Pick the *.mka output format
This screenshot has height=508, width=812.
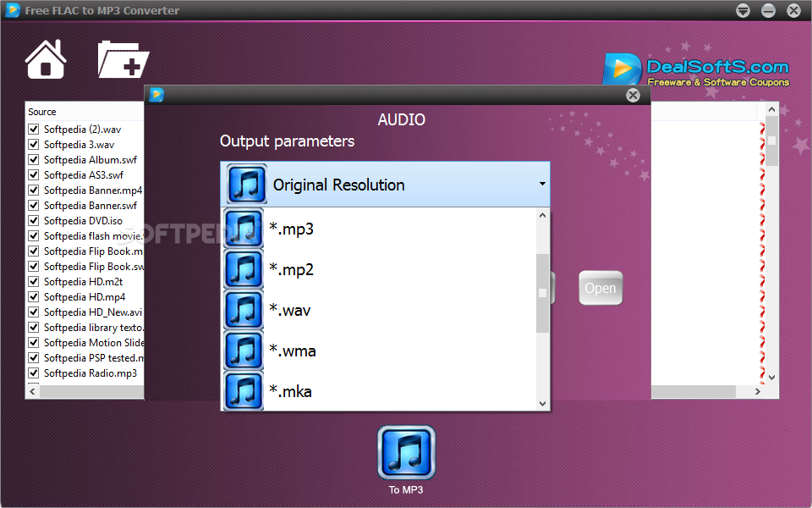380,391
